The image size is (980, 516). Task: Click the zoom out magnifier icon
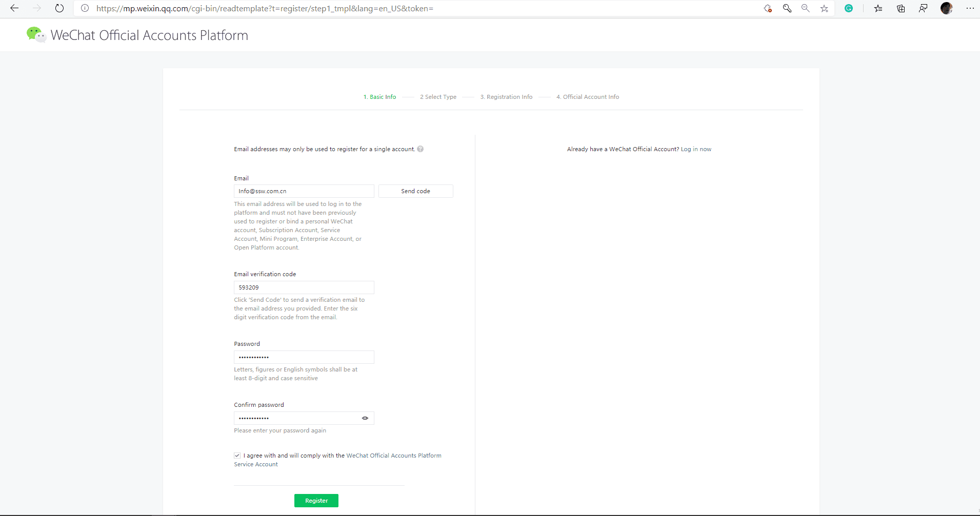click(806, 8)
